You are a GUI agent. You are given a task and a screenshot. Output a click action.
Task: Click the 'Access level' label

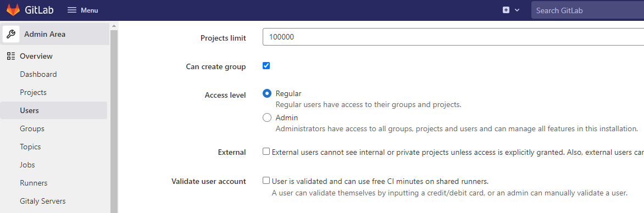(225, 95)
